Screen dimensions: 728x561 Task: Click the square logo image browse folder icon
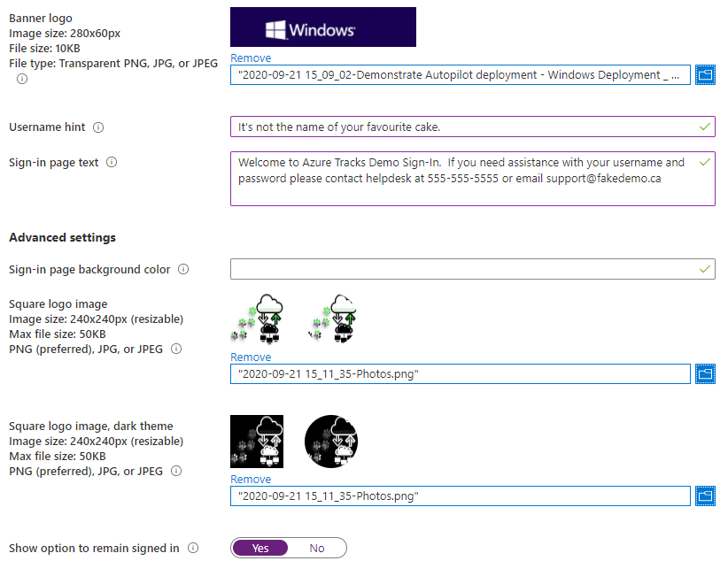pos(705,374)
